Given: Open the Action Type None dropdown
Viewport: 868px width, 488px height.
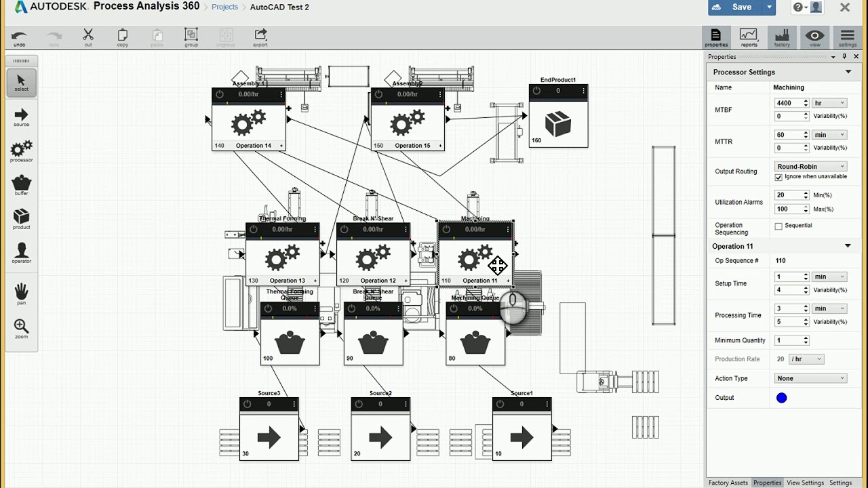Looking at the screenshot, I should coord(810,378).
